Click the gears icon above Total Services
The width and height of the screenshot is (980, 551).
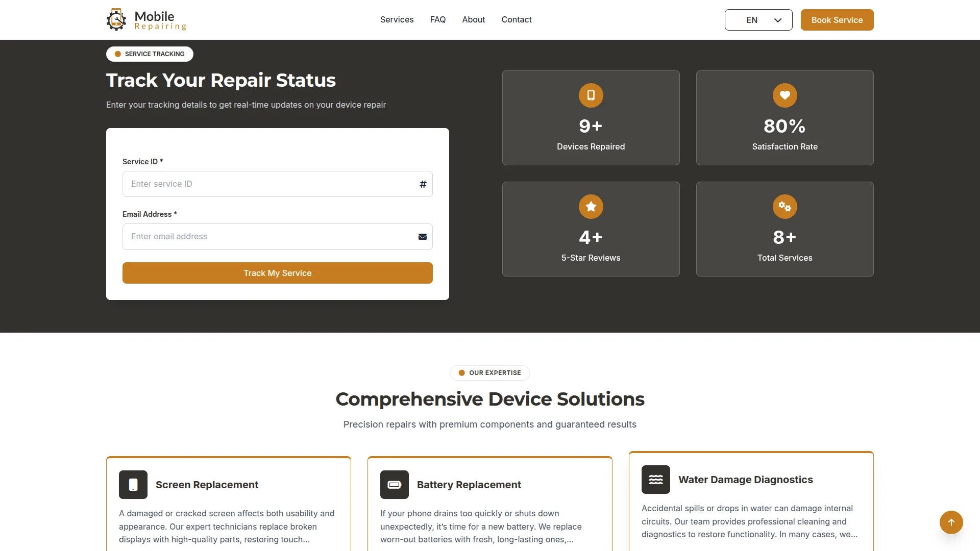point(785,207)
